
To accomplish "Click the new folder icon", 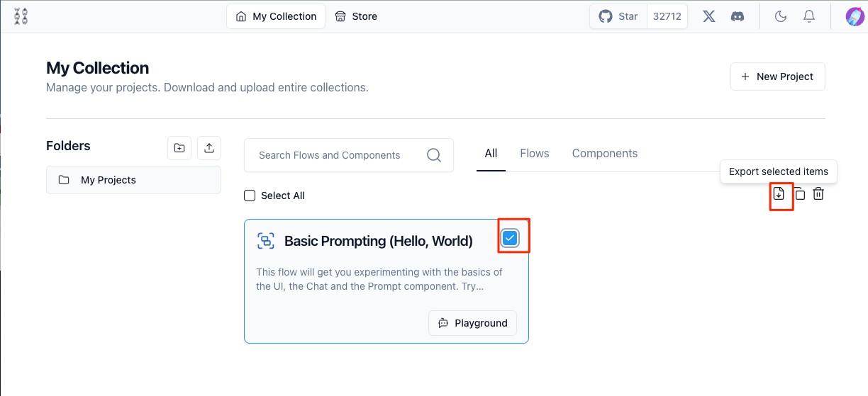I will pyautogui.click(x=179, y=148).
